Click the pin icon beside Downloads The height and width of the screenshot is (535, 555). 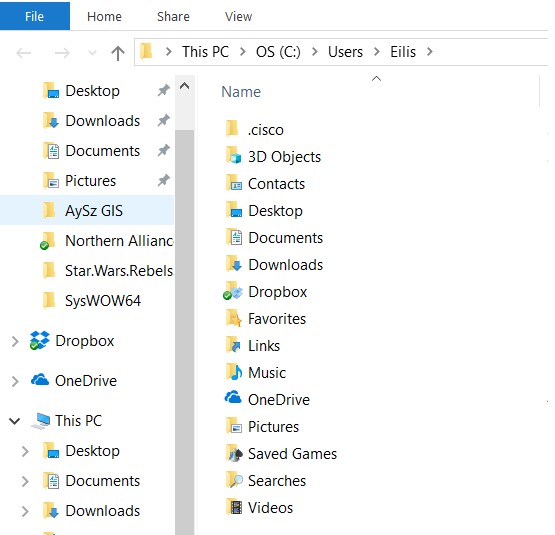click(164, 120)
